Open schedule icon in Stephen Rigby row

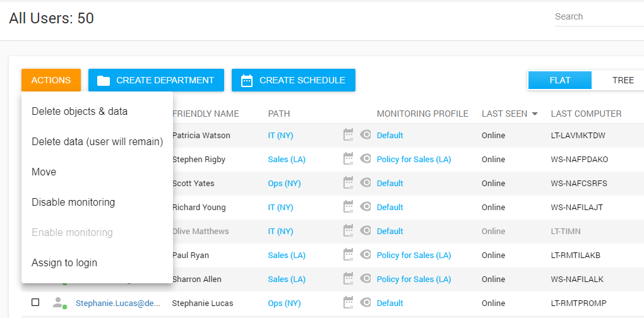coord(349,159)
